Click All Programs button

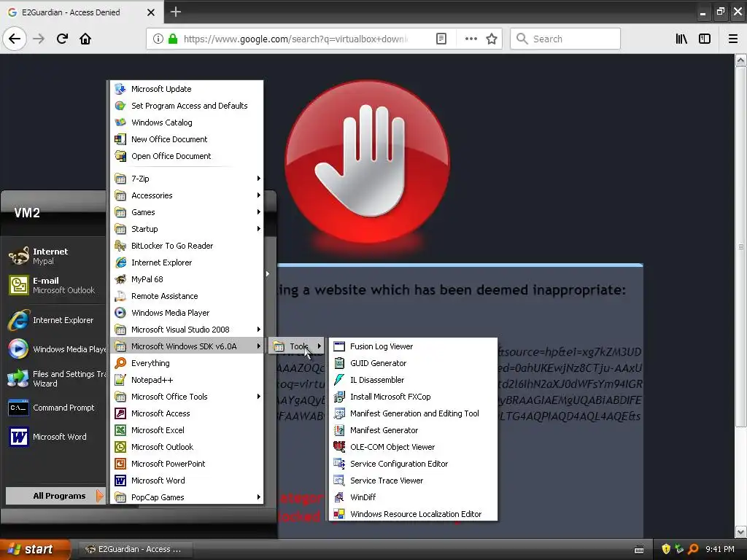coord(55,496)
